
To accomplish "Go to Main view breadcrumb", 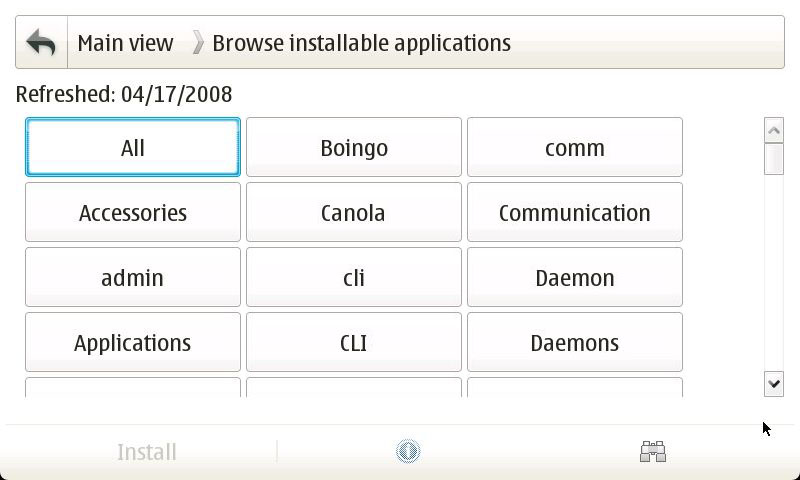I will pyautogui.click(x=125, y=43).
